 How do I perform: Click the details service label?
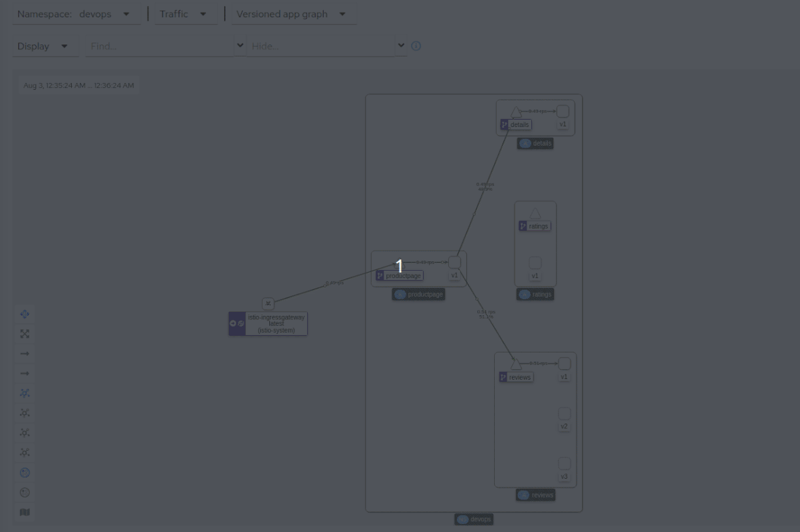point(516,124)
